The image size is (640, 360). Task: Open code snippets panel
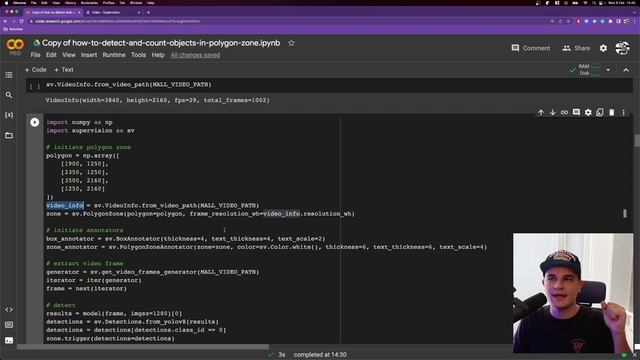(9, 309)
